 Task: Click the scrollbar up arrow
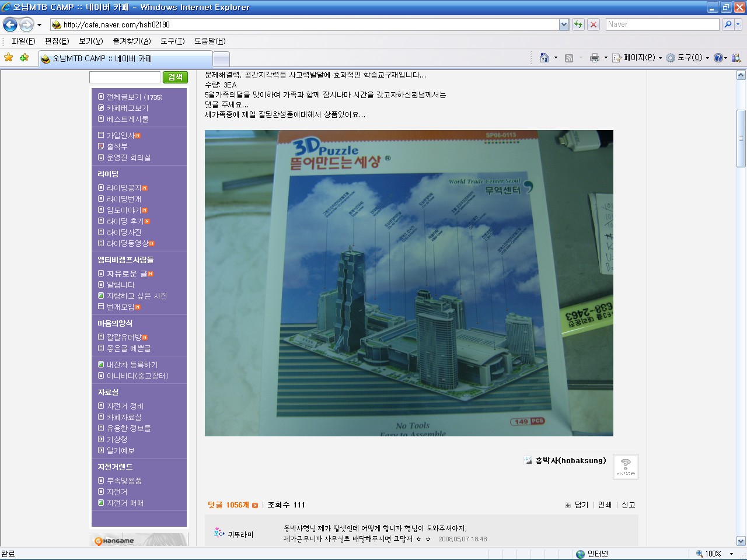click(x=741, y=75)
